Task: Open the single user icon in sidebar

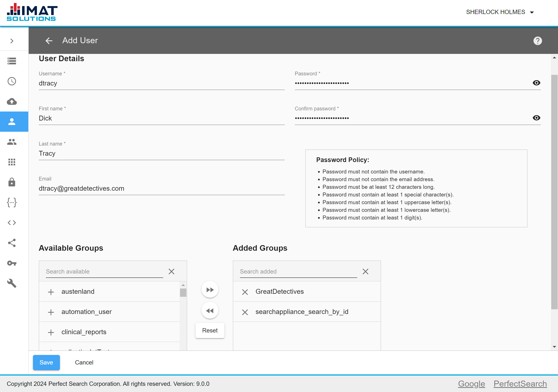Action: click(x=12, y=122)
